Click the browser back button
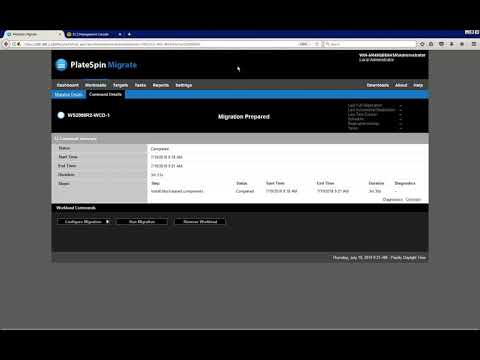 [x=6, y=44]
